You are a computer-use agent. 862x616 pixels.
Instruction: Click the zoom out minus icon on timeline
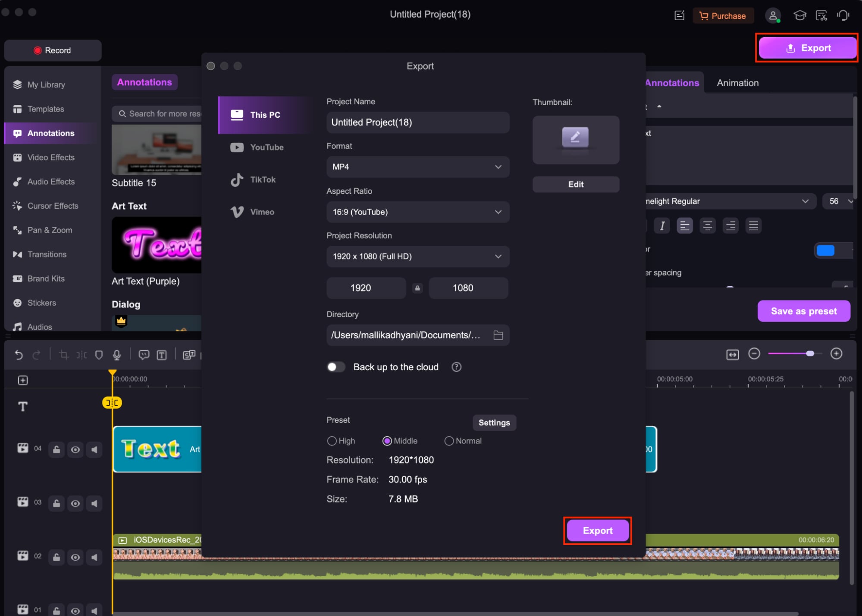[x=754, y=353]
